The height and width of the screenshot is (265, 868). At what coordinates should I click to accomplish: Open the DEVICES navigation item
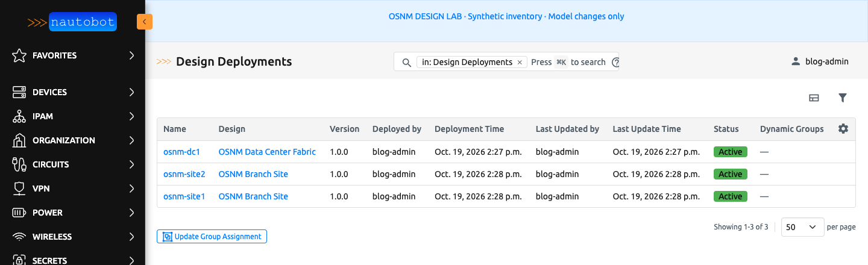tap(72, 92)
